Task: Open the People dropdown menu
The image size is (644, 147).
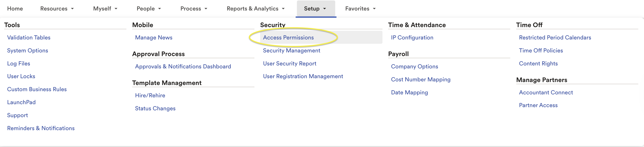Action: pos(149,9)
